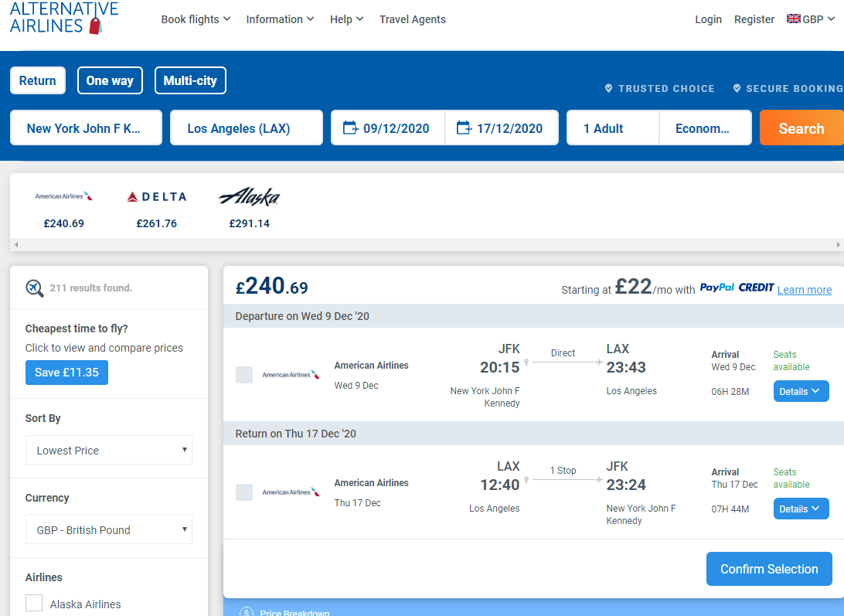This screenshot has width=844, height=616.
Task: Select the outbound JFK to LAX flight checkbox
Action: [x=244, y=375]
